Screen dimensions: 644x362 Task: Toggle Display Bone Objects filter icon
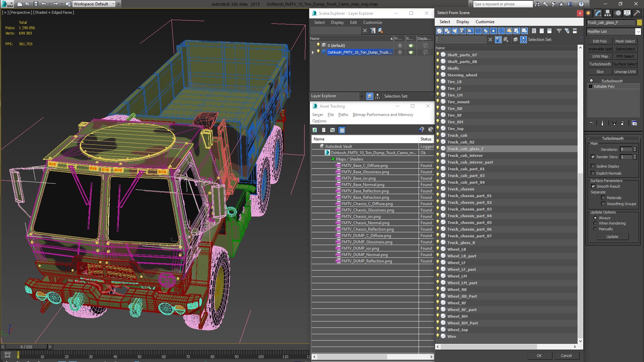[x=501, y=31]
